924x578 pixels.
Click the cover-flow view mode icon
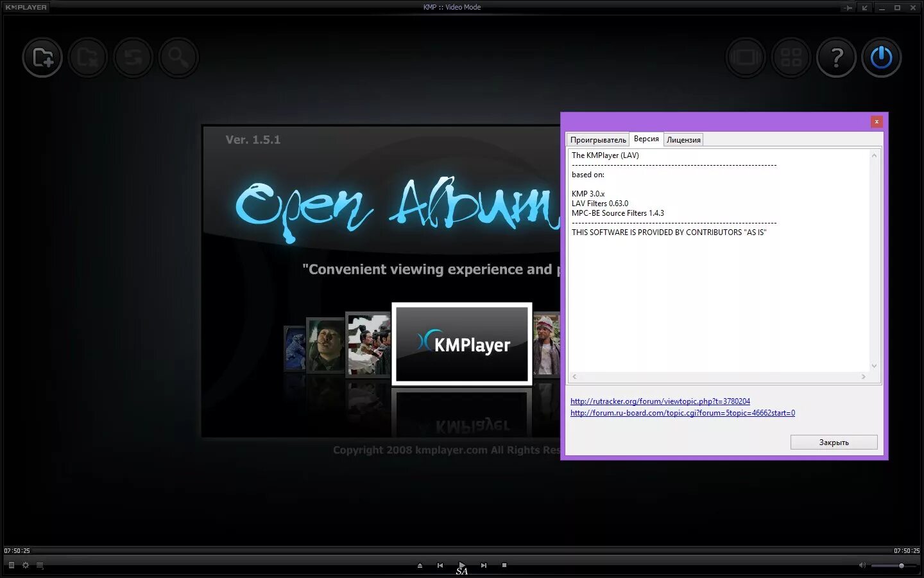pos(746,58)
